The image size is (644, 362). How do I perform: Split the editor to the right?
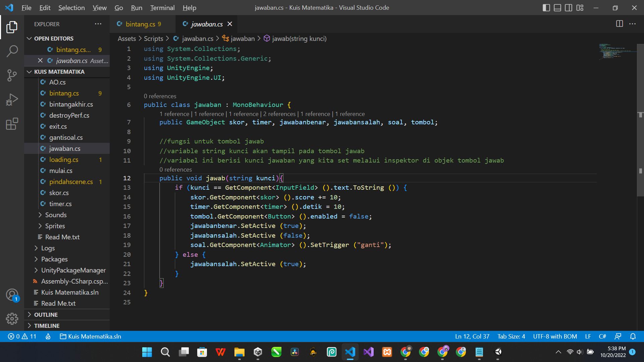tap(620, 24)
